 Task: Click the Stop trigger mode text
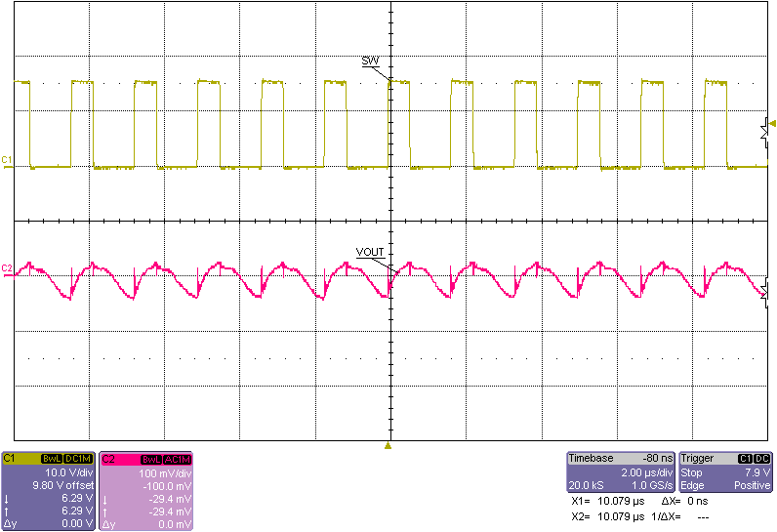tap(691, 472)
